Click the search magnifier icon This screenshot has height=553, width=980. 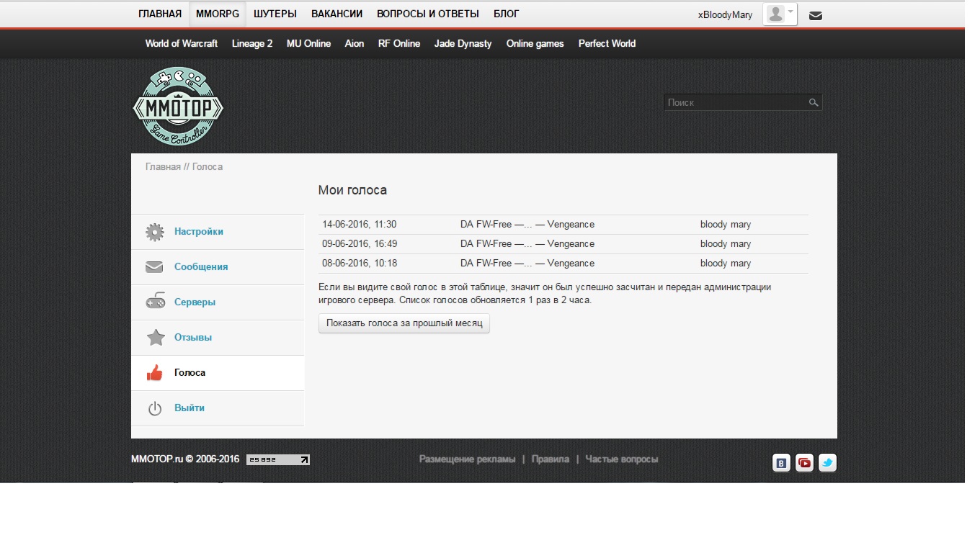pos(814,103)
